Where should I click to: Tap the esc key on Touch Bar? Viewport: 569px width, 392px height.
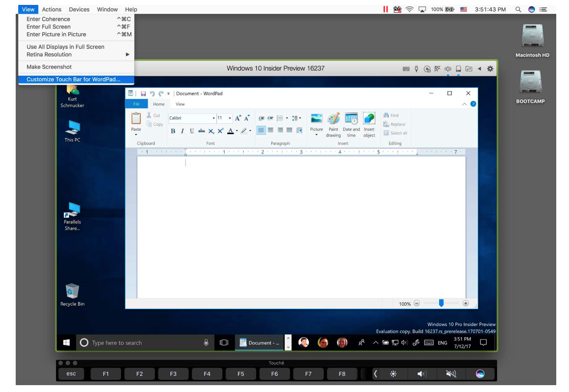71,374
